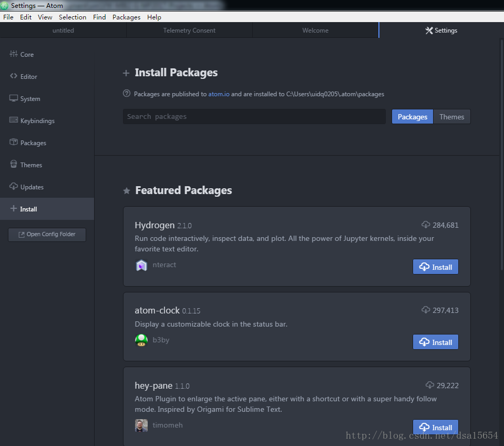Click the timomeh author name
This screenshot has height=446, width=504.
(168, 425)
